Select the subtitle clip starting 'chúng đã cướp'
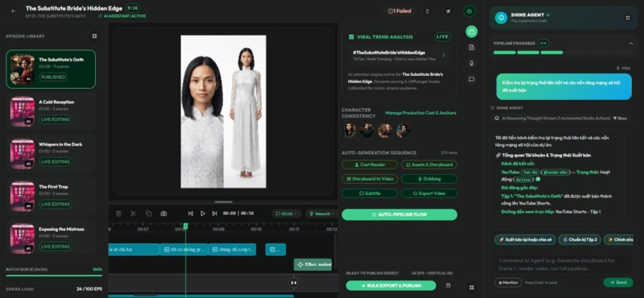This screenshot has width=644, height=298. click(x=232, y=249)
